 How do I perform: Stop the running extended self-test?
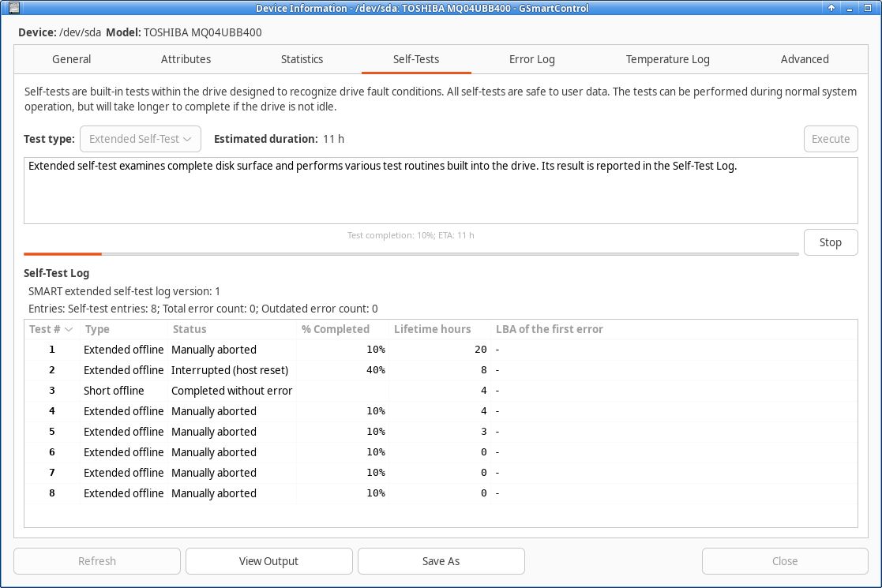tap(830, 242)
